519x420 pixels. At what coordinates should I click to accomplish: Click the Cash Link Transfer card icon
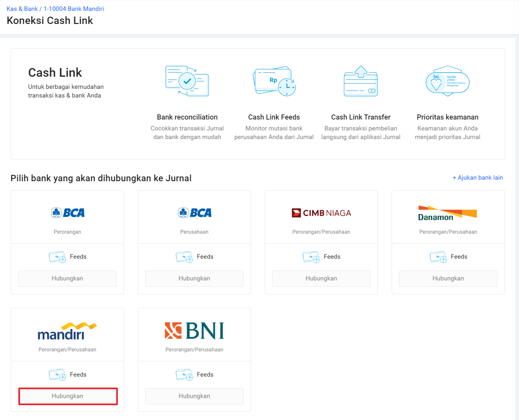(361, 81)
